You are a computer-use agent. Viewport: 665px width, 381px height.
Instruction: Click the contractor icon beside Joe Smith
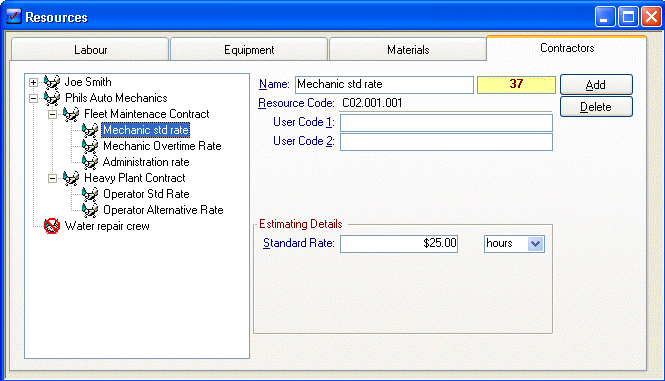[x=52, y=82]
